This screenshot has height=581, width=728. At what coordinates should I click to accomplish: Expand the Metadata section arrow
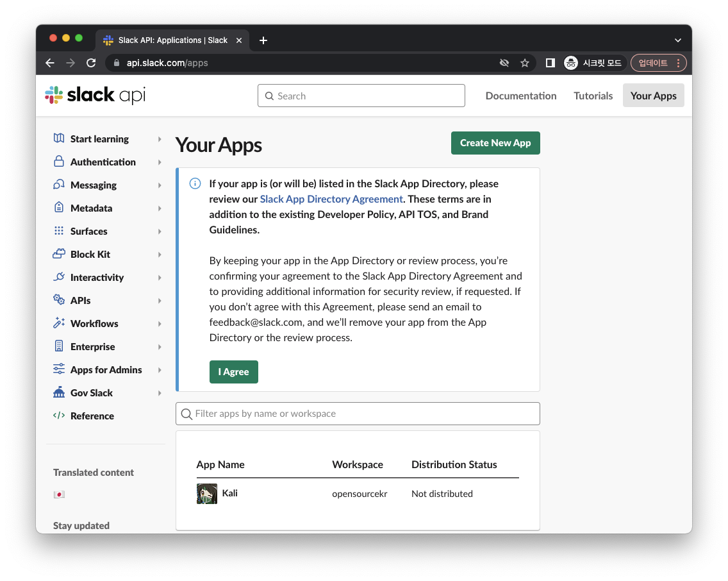coord(159,208)
